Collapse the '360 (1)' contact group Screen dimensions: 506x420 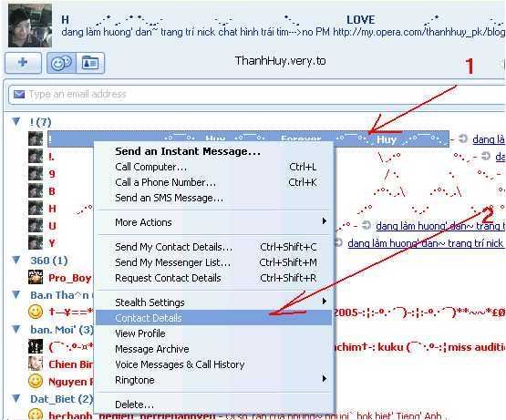pos(16,260)
